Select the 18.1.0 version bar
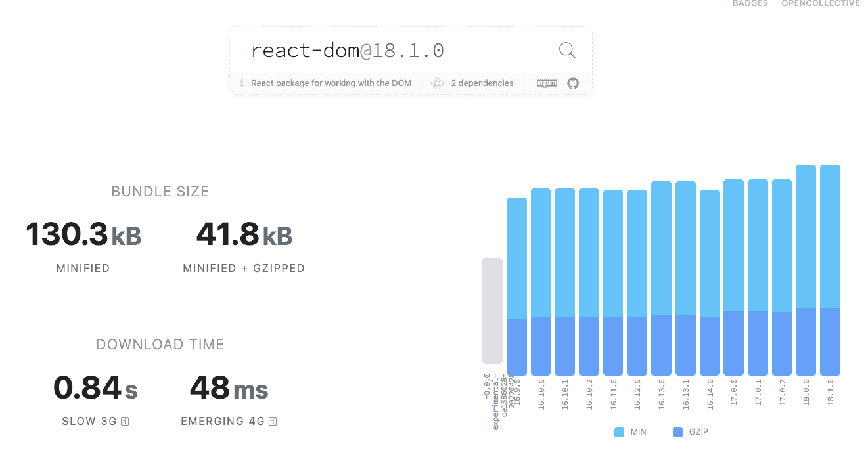 [x=830, y=269]
